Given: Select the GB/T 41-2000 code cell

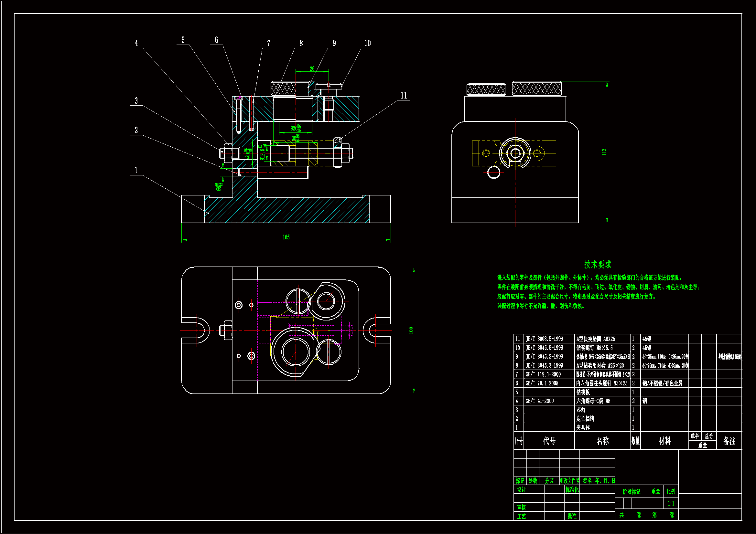Looking at the screenshot, I should [x=539, y=401].
